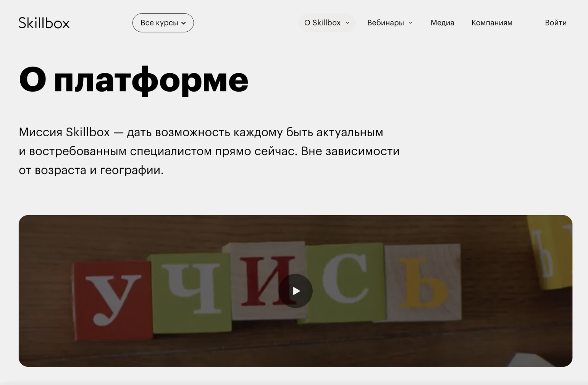The height and width of the screenshot is (385, 588).
Task: Go to the Медиа page
Action: [x=442, y=23]
